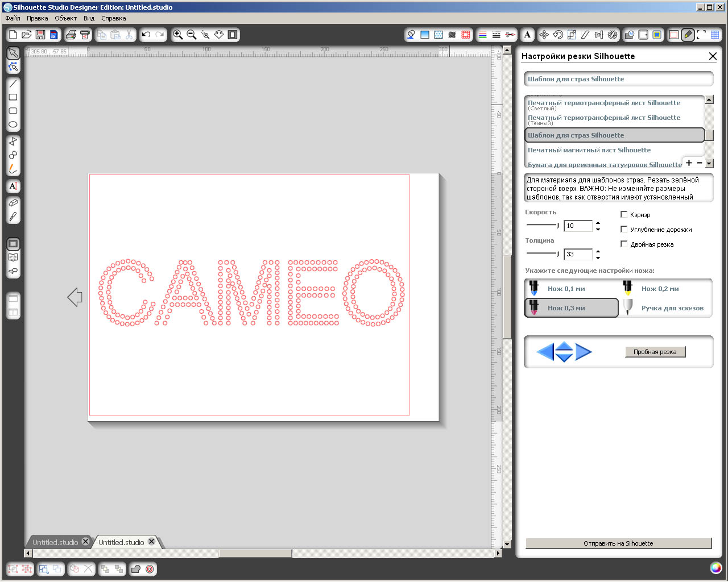Click the Print icon in toolbar
The height and width of the screenshot is (582, 728).
(x=71, y=35)
